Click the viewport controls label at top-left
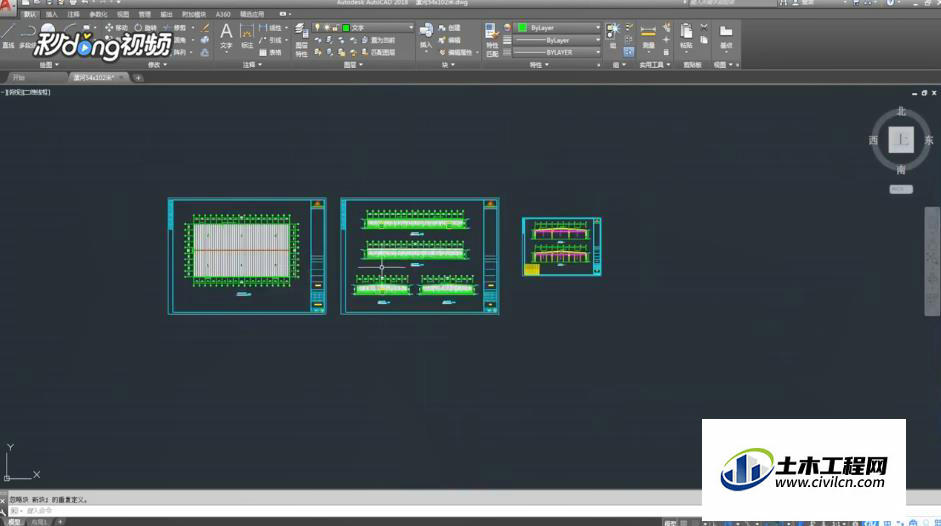Viewport: 941px width, 526px height. (28, 92)
